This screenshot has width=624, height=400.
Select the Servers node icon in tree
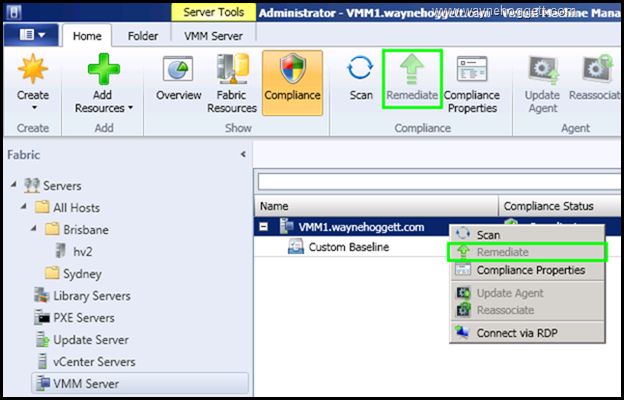pyautogui.click(x=31, y=185)
